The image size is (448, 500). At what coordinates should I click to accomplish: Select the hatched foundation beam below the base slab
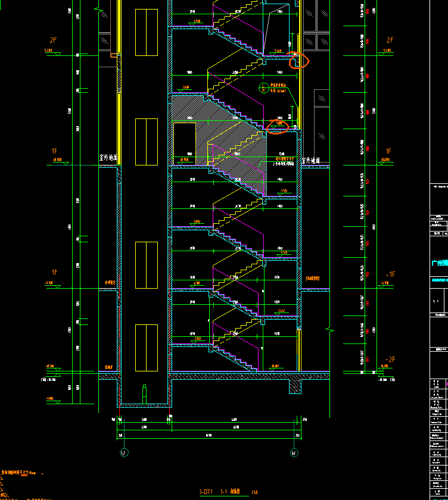click(295, 386)
